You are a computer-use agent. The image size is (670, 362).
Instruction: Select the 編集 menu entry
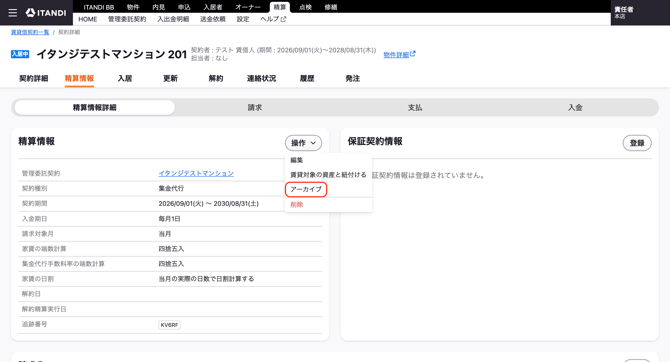(297, 160)
